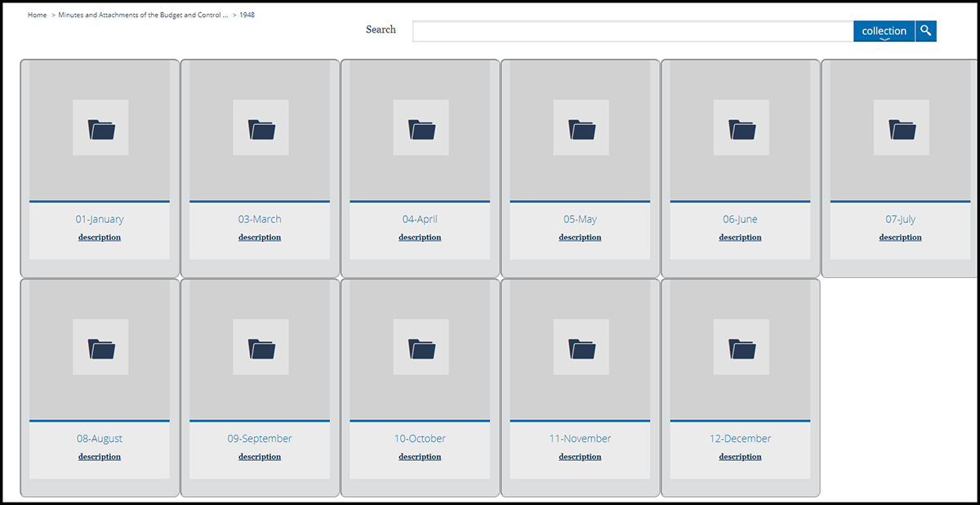
Task: Click the magnifying glass search button
Action: click(x=925, y=31)
